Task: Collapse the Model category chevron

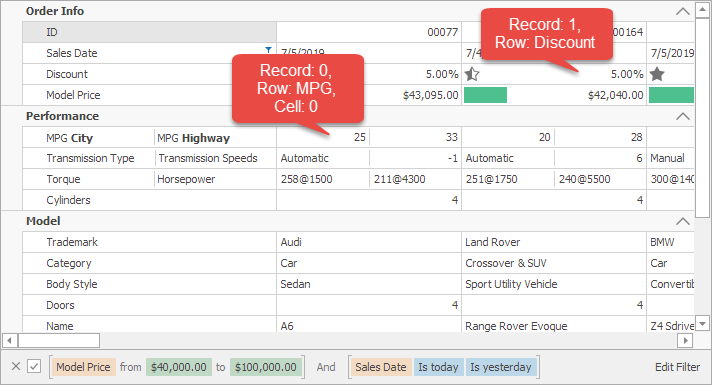Action: pos(682,222)
